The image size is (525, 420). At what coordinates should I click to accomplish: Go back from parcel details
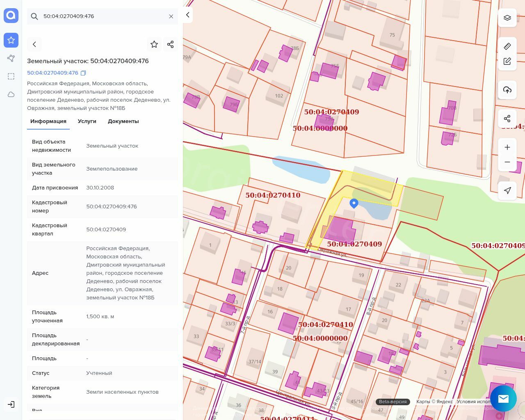[x=34, y=44]
